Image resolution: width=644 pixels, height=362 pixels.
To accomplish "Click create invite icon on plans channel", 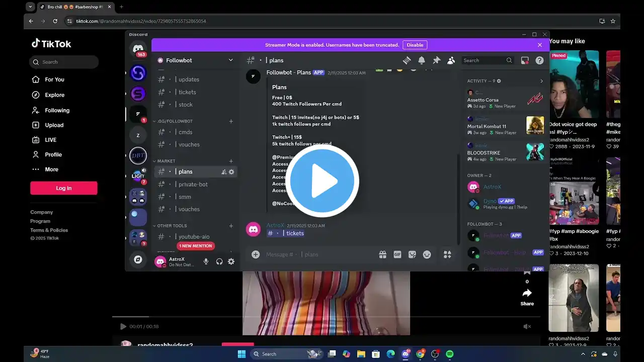I will [224, 172].
